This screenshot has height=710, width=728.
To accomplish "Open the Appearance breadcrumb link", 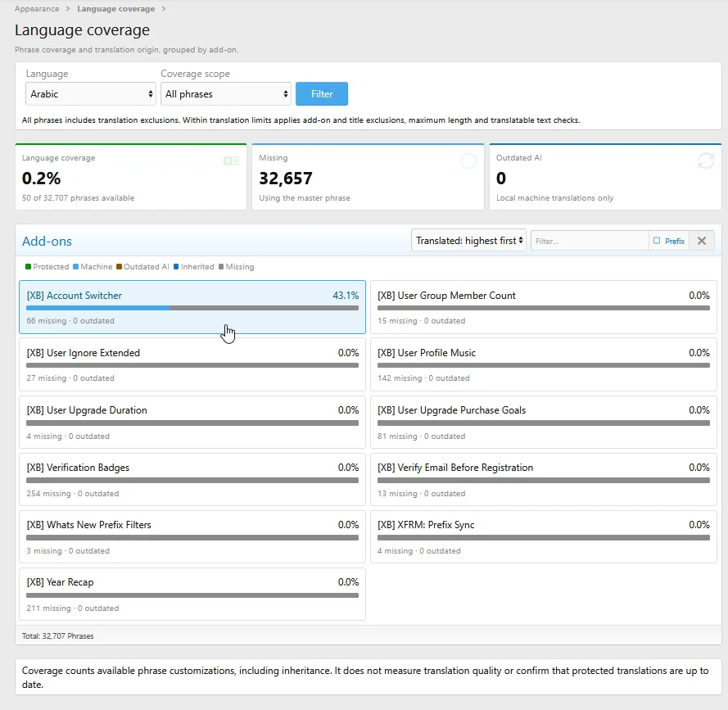I will click(37, 9).
